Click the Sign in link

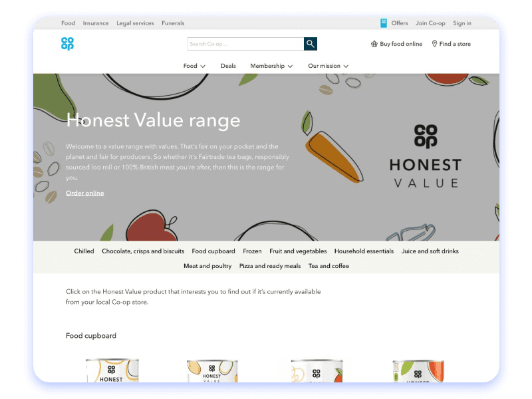tap(462, 23)
